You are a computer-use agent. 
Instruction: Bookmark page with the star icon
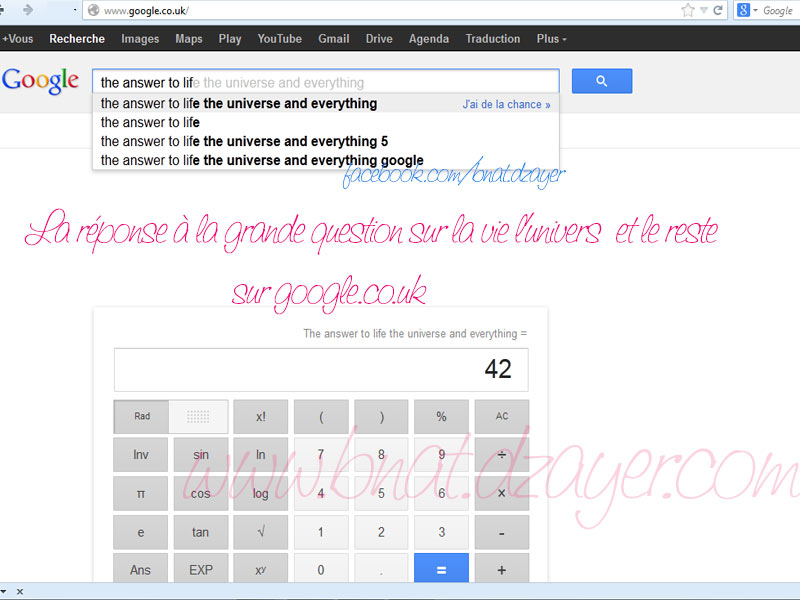688,10
